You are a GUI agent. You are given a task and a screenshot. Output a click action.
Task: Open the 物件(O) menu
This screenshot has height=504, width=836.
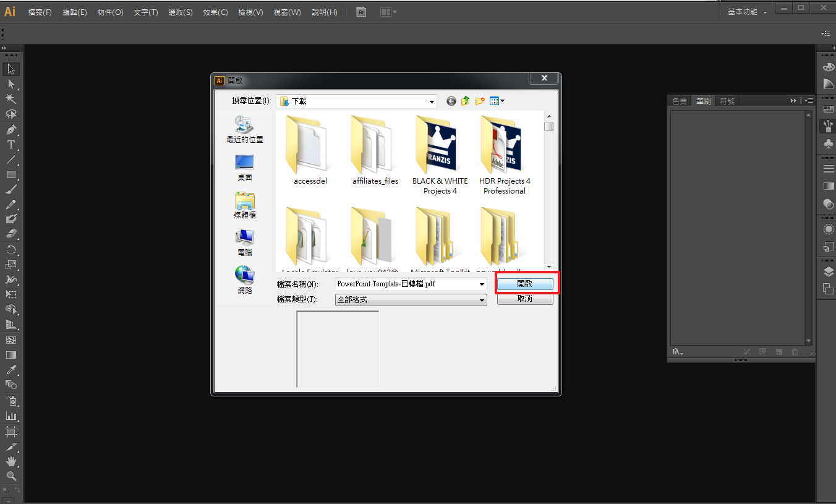[110, 12]
